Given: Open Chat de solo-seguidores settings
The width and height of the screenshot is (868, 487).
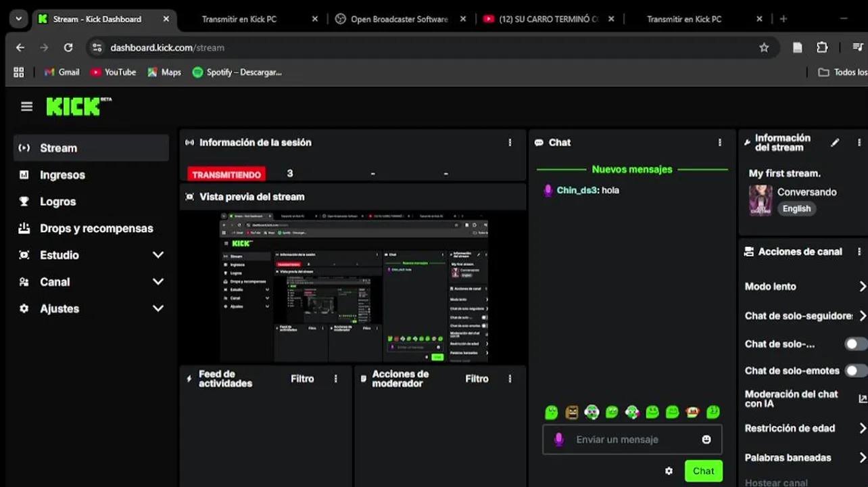Looking at the screenshot, I should 803,316.
